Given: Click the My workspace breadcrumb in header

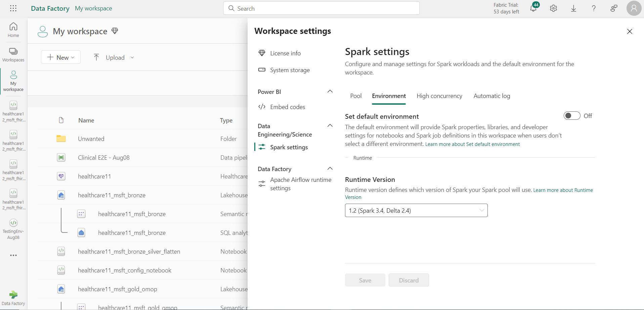Looking at the screenshot, I should pos(93,8).
